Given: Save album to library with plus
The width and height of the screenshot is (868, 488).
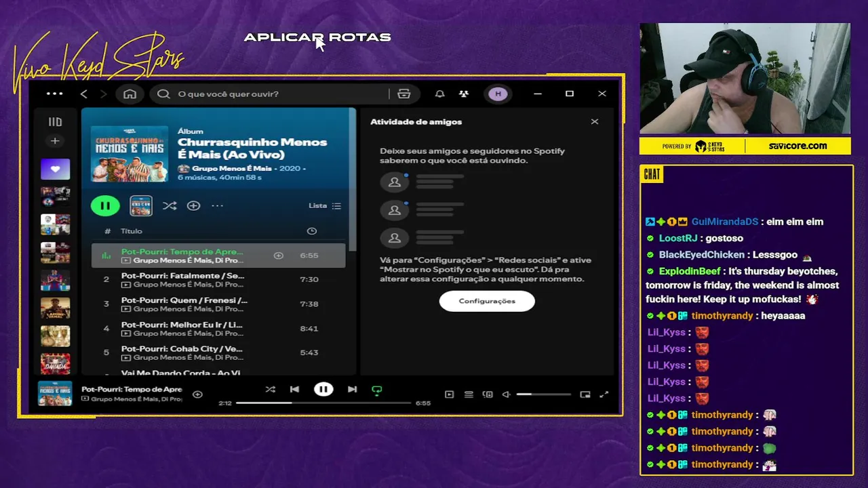Looking at the screenshot, I should pos(193,205).
